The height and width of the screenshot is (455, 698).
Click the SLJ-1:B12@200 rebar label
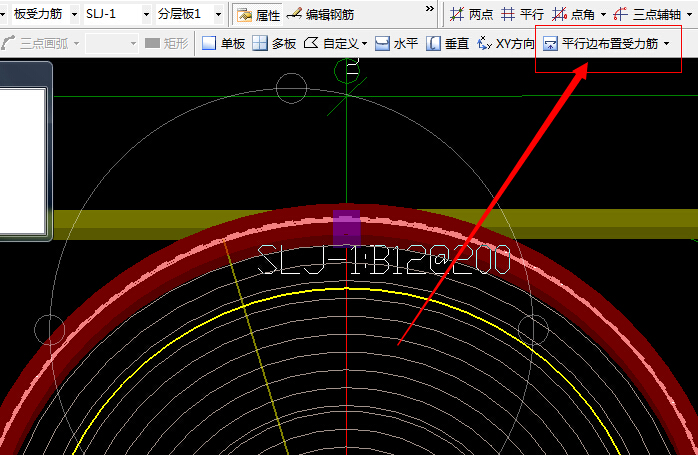[384, 260]
